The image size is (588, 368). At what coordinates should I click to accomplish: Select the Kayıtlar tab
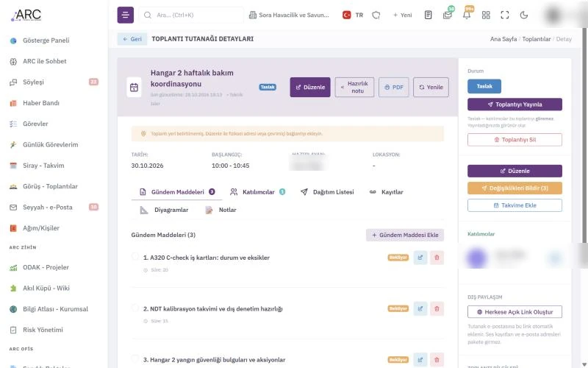[x=387, y=192]
